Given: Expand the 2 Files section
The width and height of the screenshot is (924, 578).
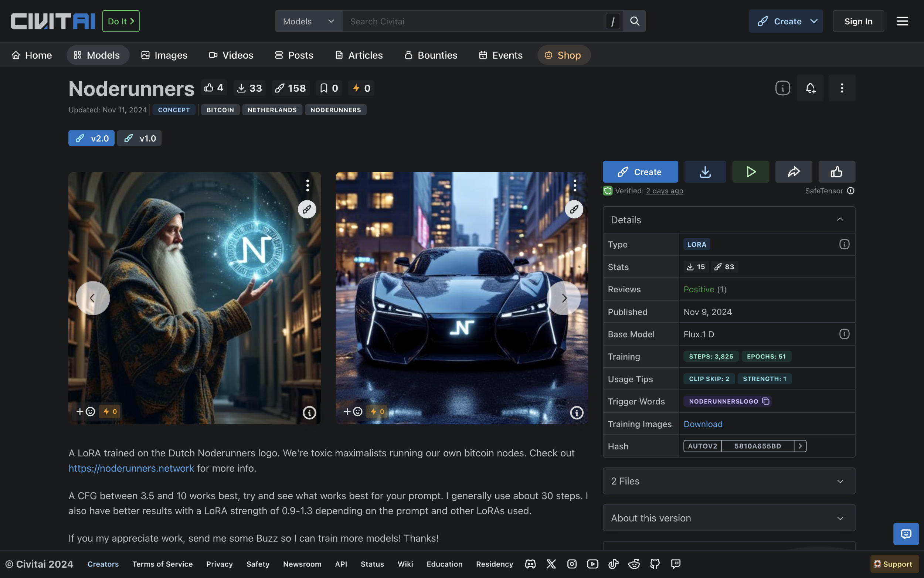Looking at the screenshot, I should pos(728,481).
